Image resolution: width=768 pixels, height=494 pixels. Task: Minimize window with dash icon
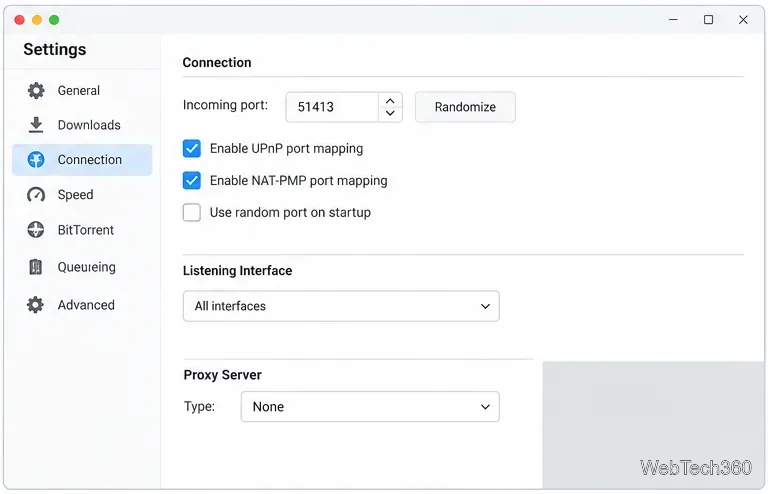tap(673, 20)
